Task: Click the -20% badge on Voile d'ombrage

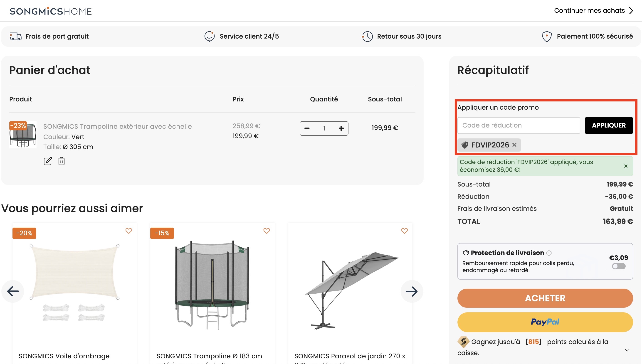Action: pyautogui.click(x=24, y=233)
